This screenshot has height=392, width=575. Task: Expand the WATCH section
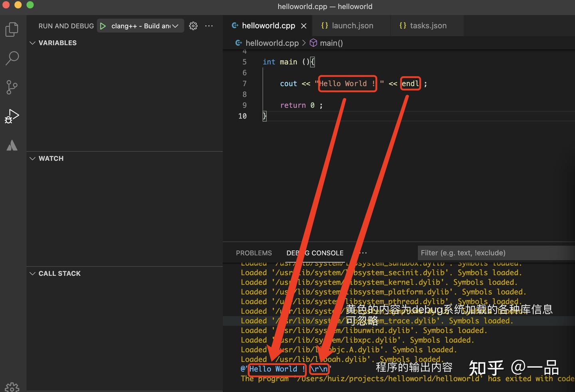tap(32, 158)
